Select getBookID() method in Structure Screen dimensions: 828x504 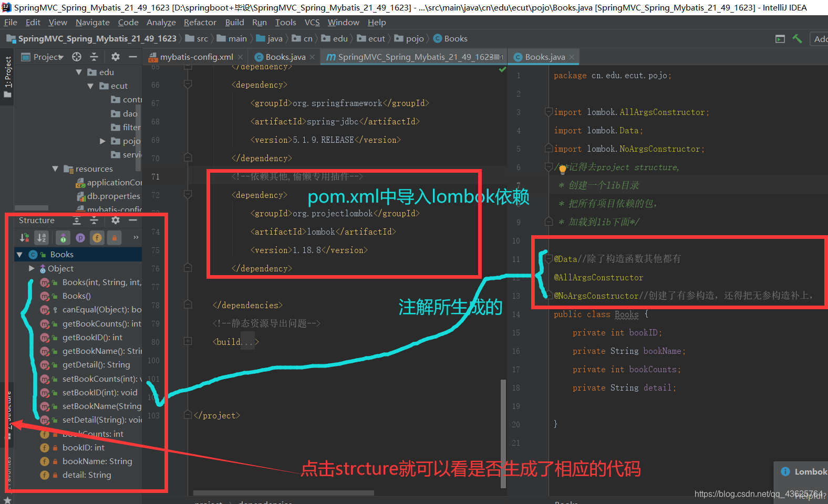pos(92,337)
